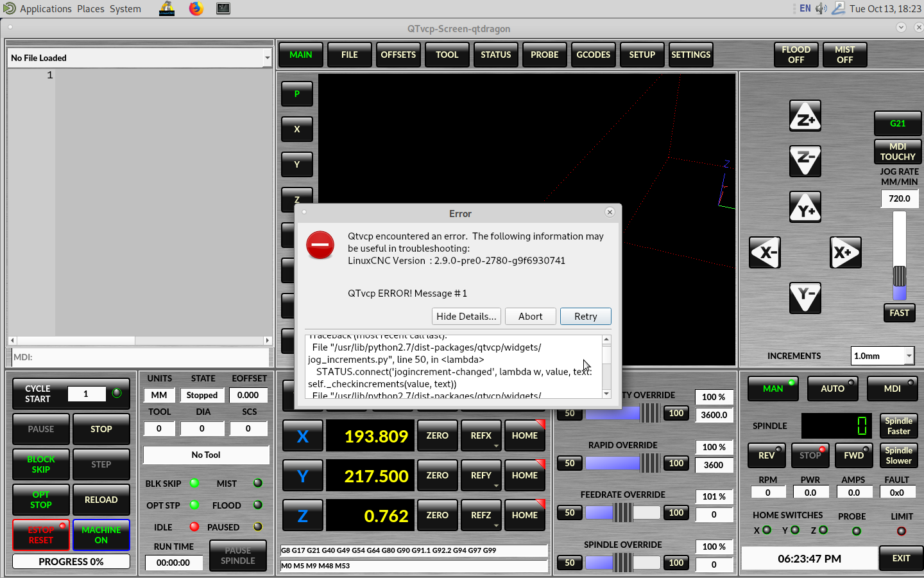Switch to MAN mode
The width and height of the screenshot is (924, 578).
tap(773, 389)
